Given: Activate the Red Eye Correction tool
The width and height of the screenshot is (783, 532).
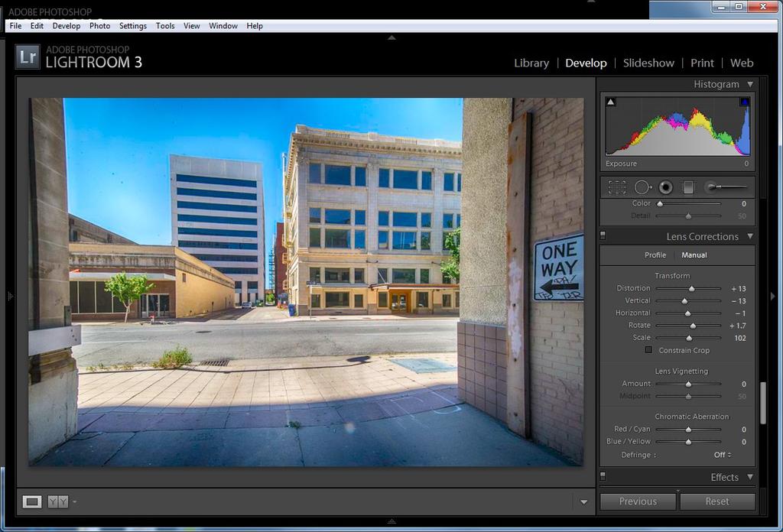Looking at the screenshot, I should 665,187.
